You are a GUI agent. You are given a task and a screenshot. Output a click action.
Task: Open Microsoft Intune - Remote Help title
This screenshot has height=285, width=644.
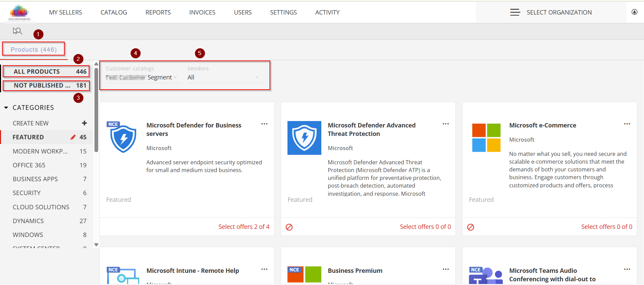click(193, 270)
